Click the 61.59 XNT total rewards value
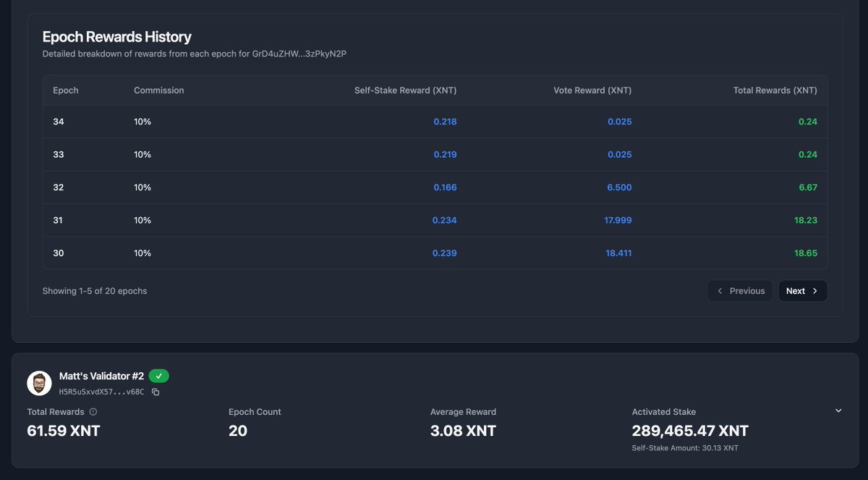Viewport: 868px width, 480px height. 64,431
